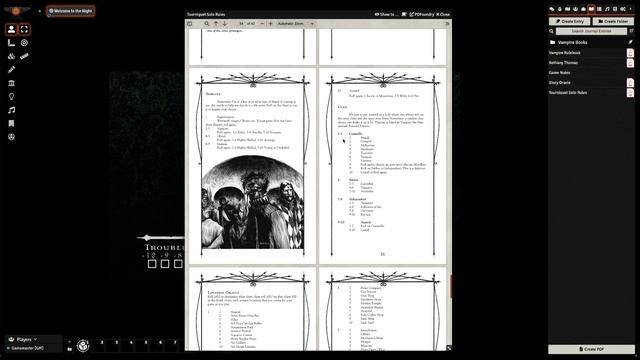
Task: Open the Rollable Tables sidebar tab
Action: pos(599,9)
